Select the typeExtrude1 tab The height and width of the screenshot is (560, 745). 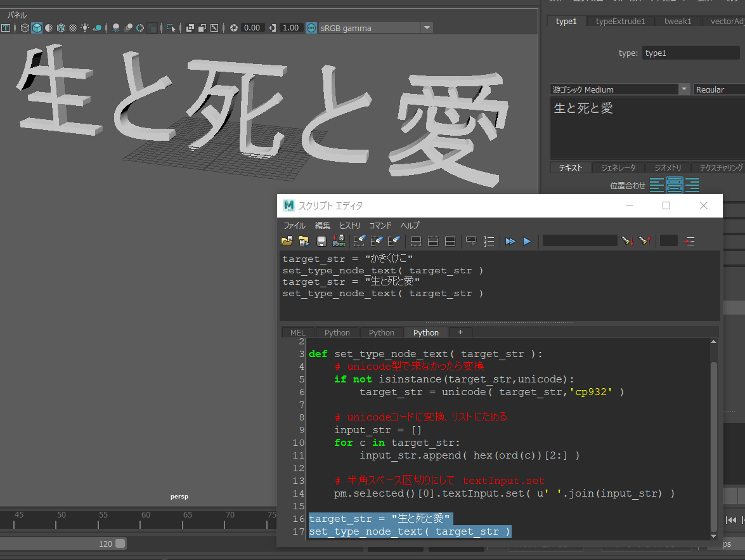coord(620,22)
